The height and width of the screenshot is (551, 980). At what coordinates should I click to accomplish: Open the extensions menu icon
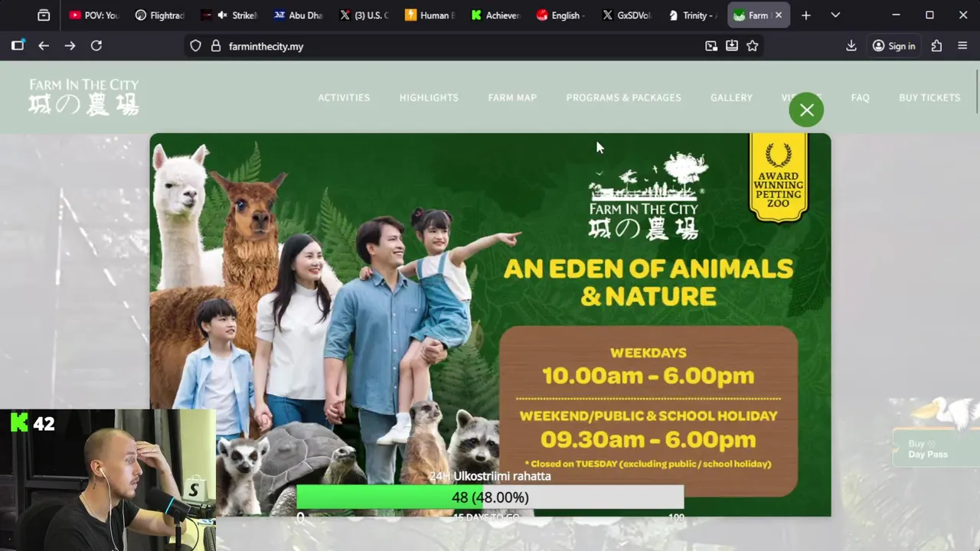(x=936, y=46)
